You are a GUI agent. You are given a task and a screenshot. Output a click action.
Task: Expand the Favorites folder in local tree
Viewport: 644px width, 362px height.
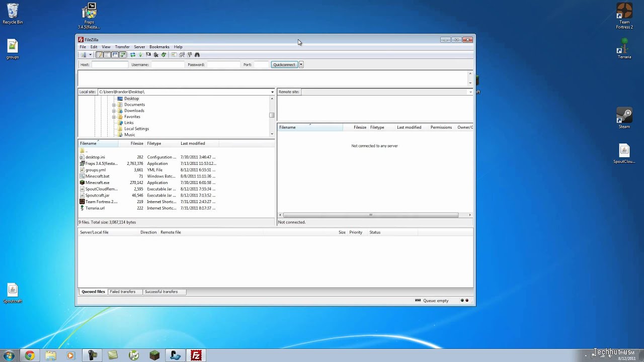pyautogui.click(x=114, y=117)
